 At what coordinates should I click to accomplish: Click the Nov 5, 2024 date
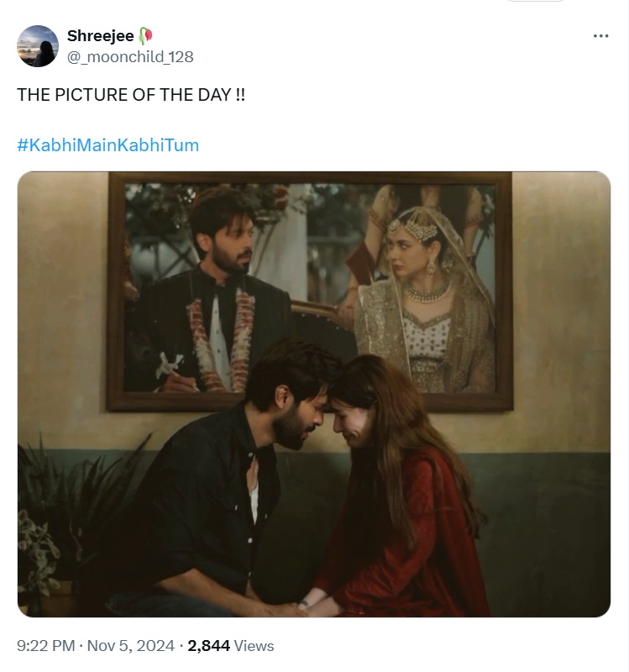131,646
